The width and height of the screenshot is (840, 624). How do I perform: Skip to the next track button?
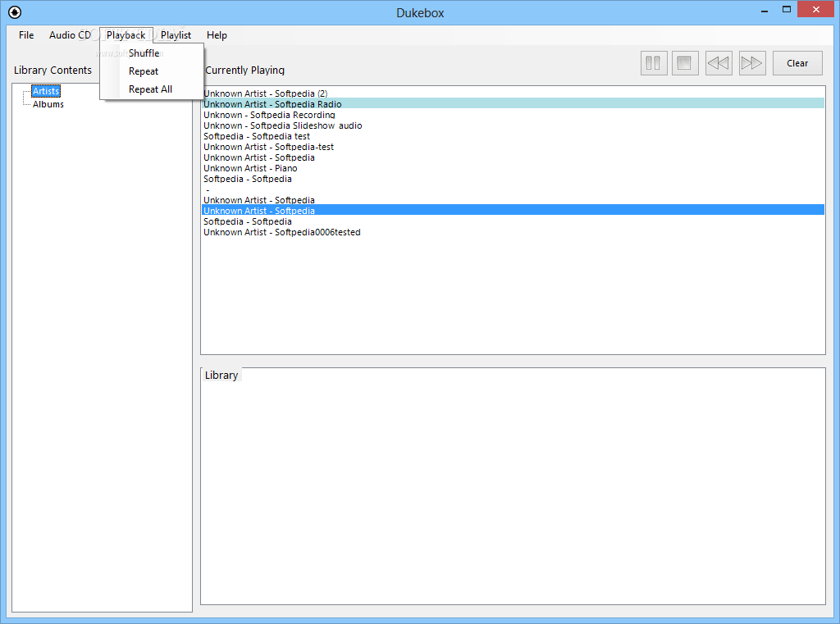751,63
